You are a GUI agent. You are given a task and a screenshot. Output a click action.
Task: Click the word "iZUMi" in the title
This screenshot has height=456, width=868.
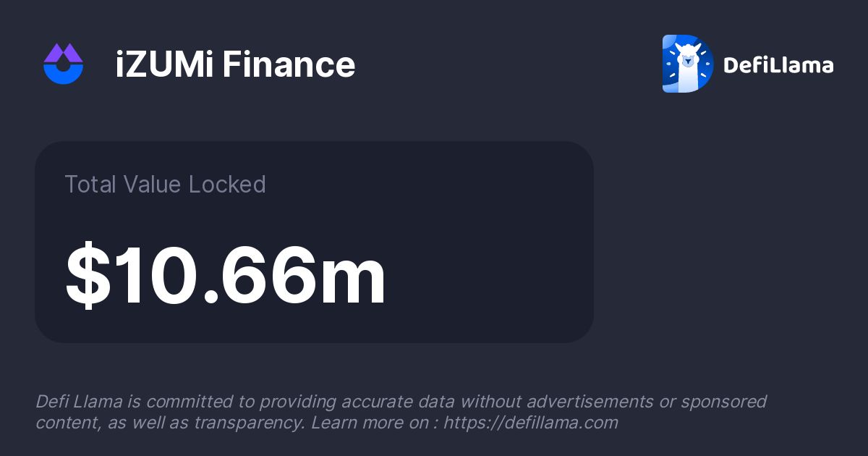[x=165, y=64]
